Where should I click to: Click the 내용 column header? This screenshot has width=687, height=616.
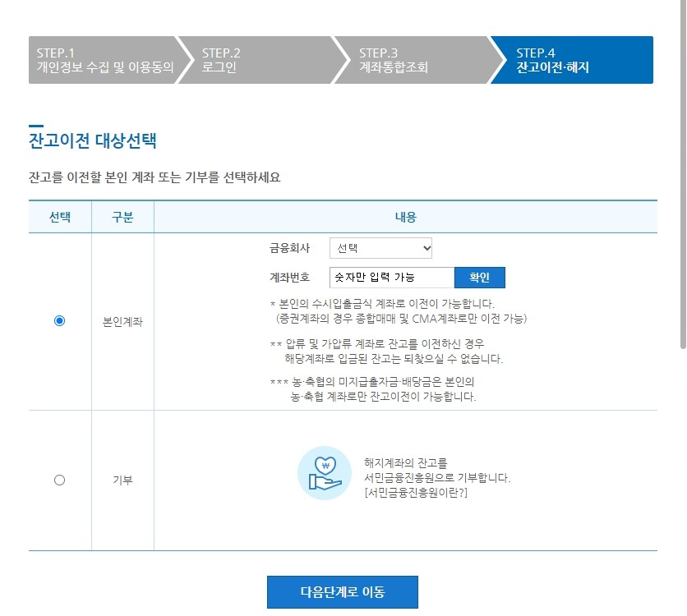(406, 217)
